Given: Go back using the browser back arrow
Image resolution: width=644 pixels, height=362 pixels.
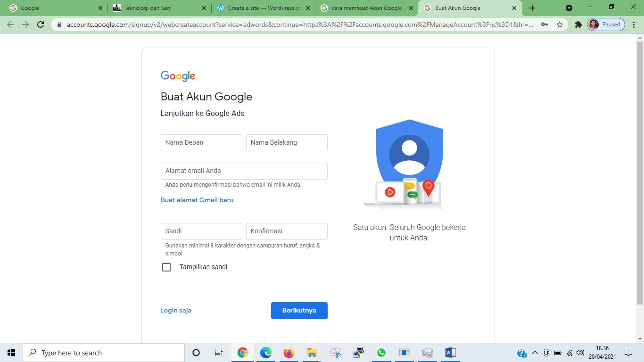Looking at the screenshot, I should click(x=10, y=25).
